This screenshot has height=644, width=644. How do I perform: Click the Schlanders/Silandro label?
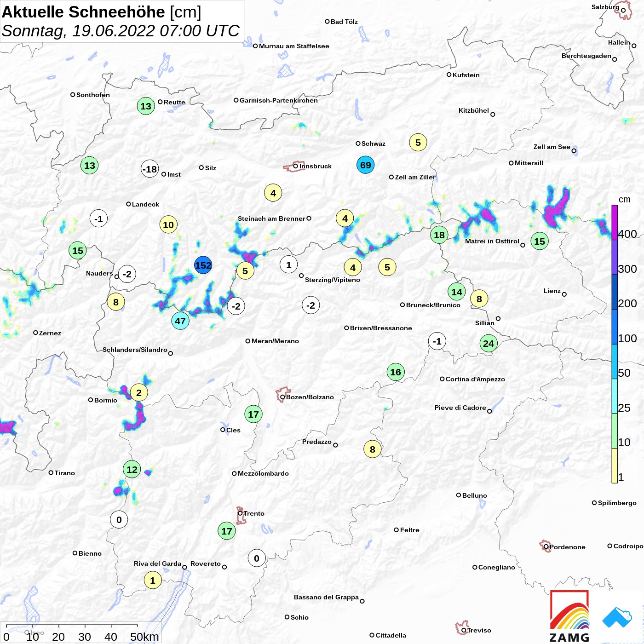click(x=135, y=350)
